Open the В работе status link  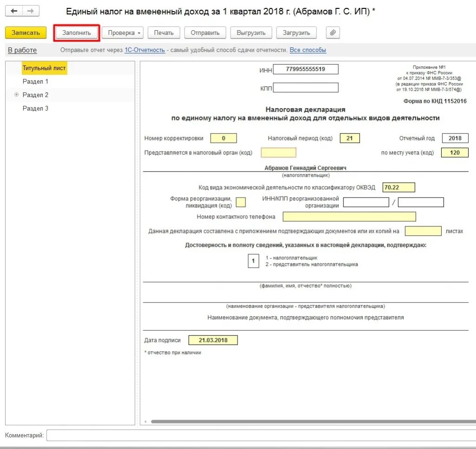[22, 50]
